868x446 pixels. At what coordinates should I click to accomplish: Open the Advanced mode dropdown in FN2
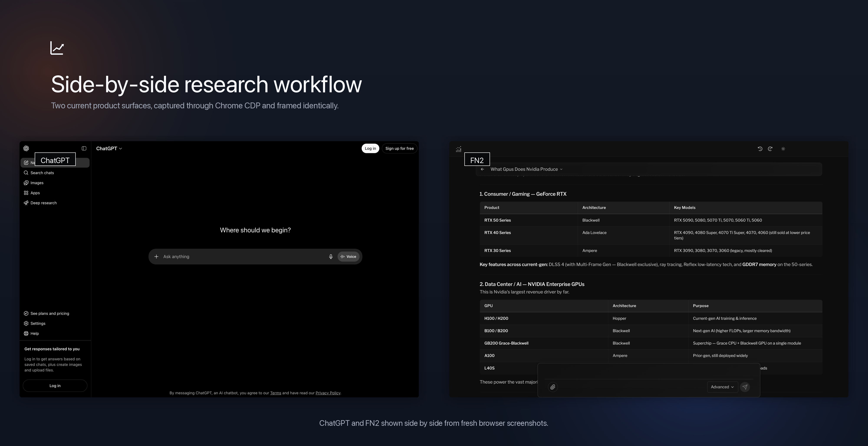[x=722, y=387]
